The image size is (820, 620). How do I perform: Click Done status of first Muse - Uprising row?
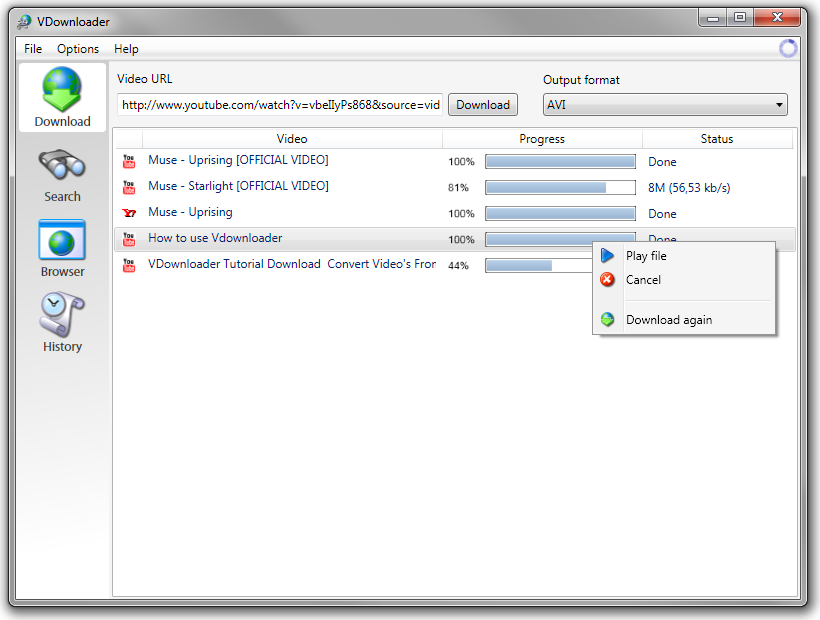pos(662,162)
